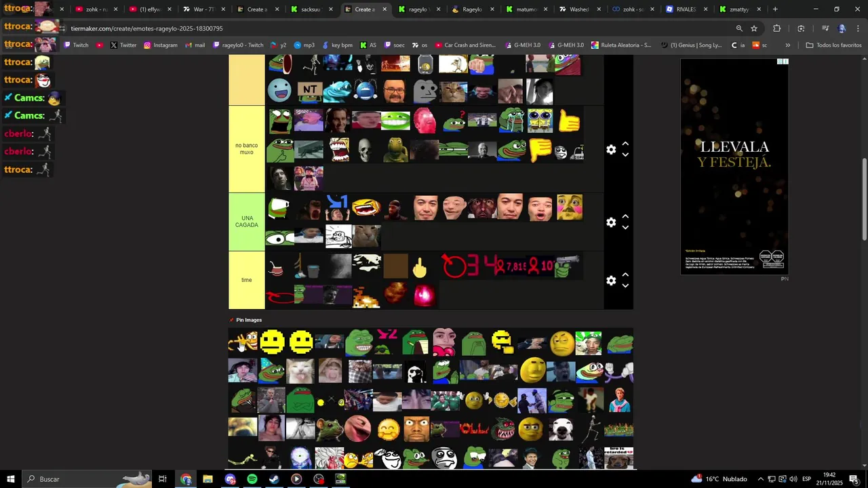Open the volume control in the tray

[793, 479]
